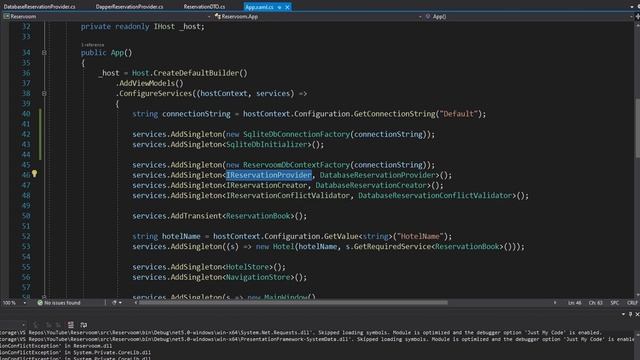Screen dimensions: 640x360
Task: Click HotelStore on line 55
Action: [247, 267]
